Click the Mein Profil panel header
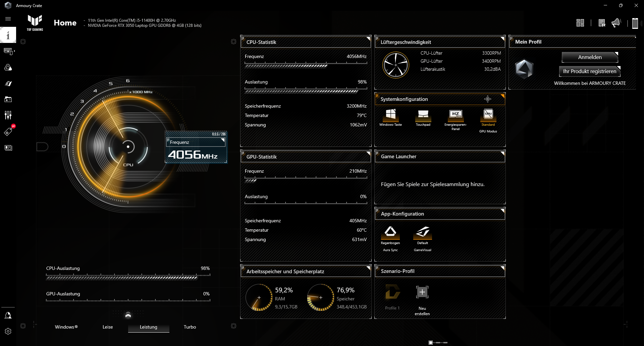This screenshot has width=644, height=346. (572, 42)
